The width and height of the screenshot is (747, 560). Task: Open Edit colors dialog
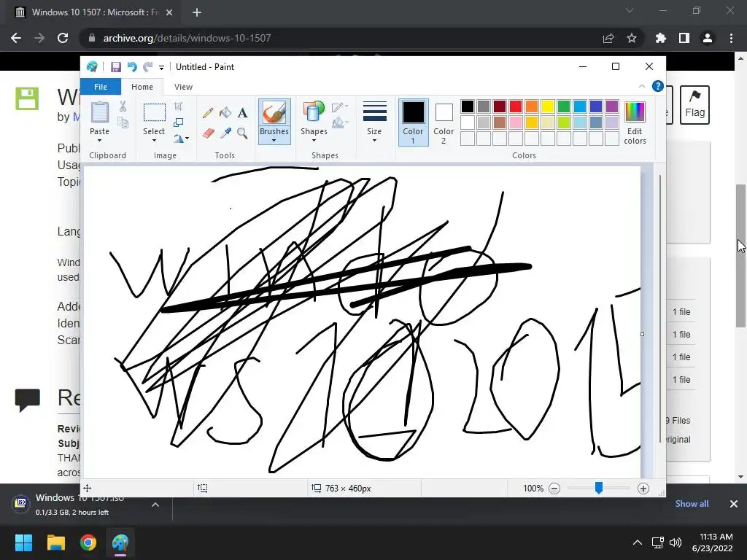click(635, 122)
